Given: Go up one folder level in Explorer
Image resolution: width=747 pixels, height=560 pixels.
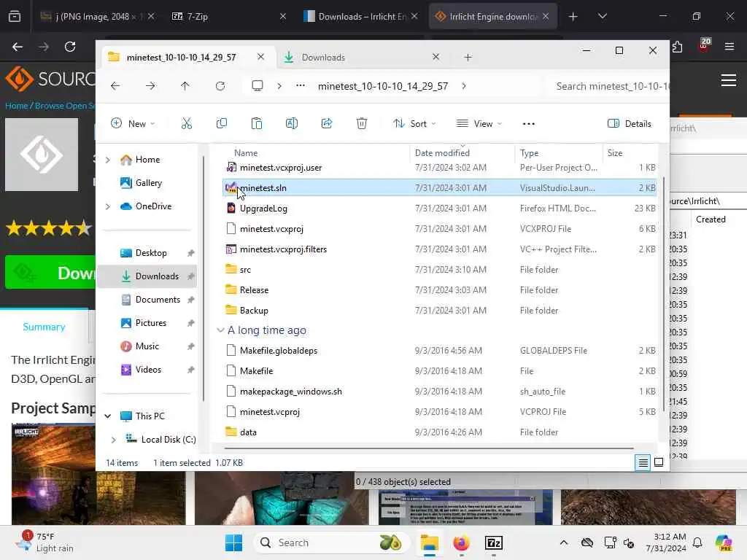Looking at the screenshot, I should tap(185, 86).
